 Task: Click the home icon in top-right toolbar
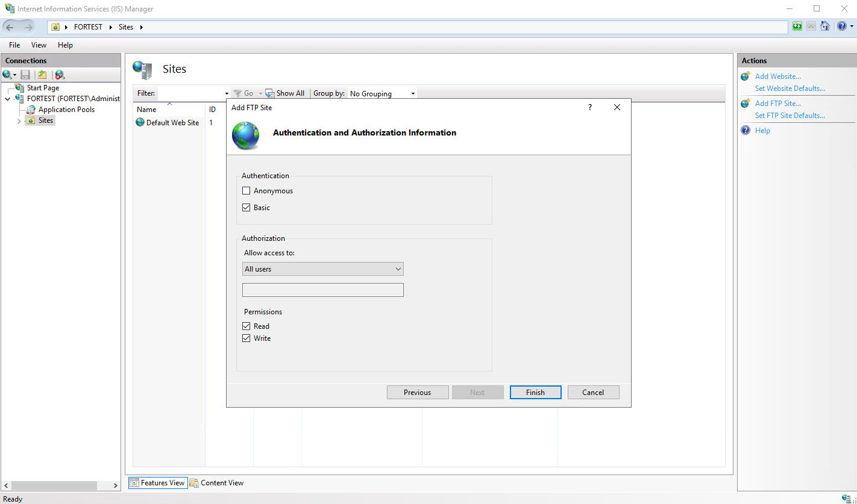click(825, 26)
